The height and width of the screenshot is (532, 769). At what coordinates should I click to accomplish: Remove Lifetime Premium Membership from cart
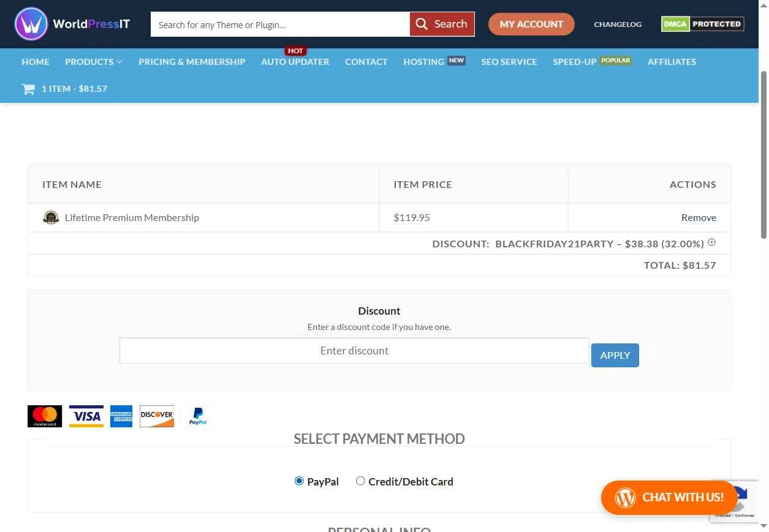699,217
